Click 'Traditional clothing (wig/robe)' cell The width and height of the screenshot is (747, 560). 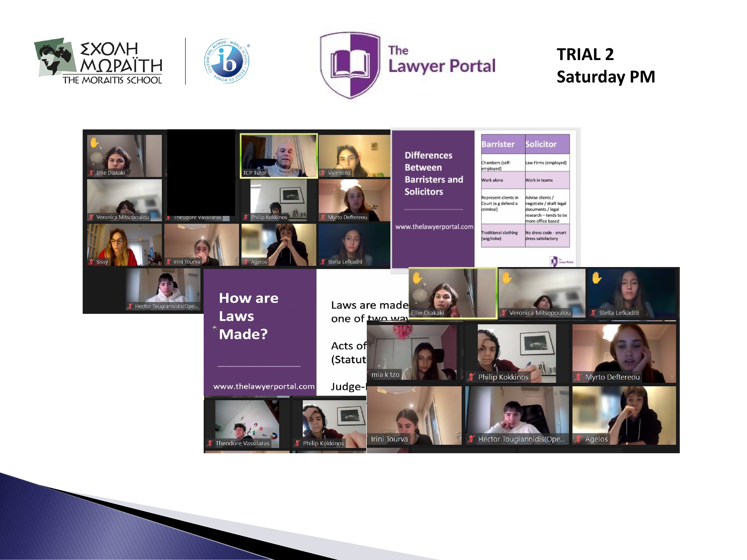point(503,236)
